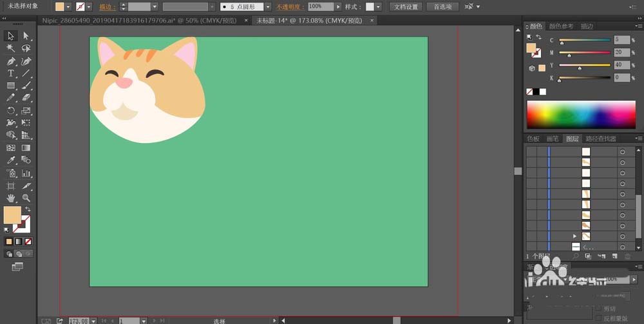Tick the 剪切 checkbox
The image size is (644, 324).
coord(598,308)
